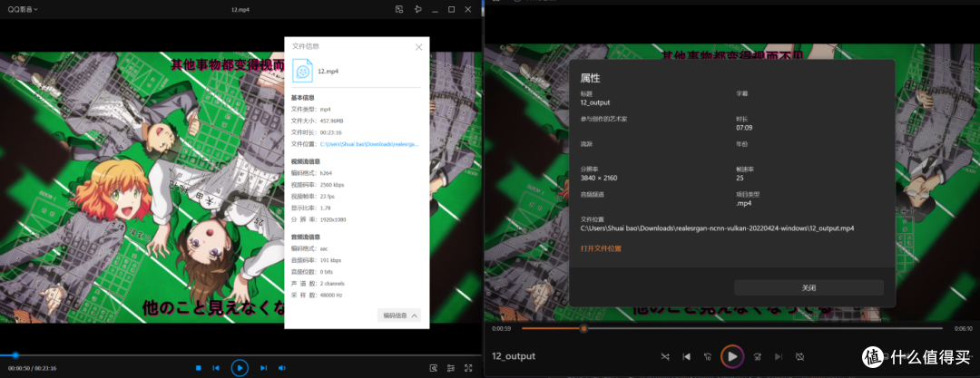
Task: Stop playback in QQ影音
Action: click(x=198, y=368)
